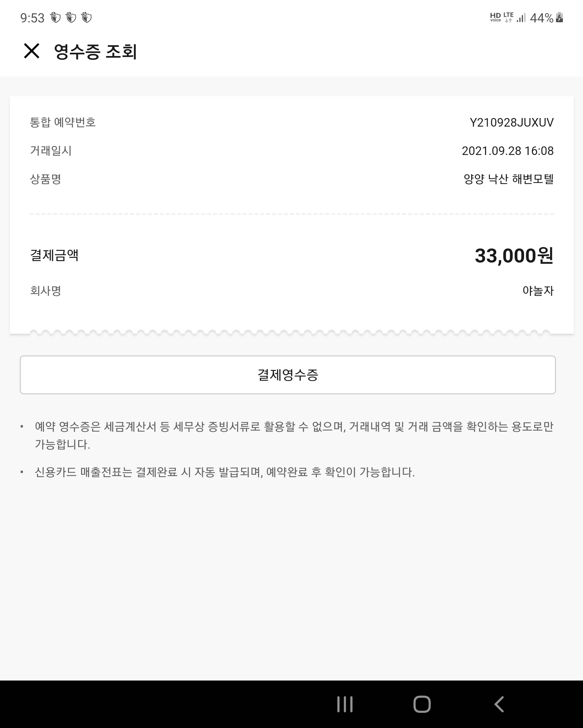
Task: Tap the HD voice status icon
Action: coord(495,17)
